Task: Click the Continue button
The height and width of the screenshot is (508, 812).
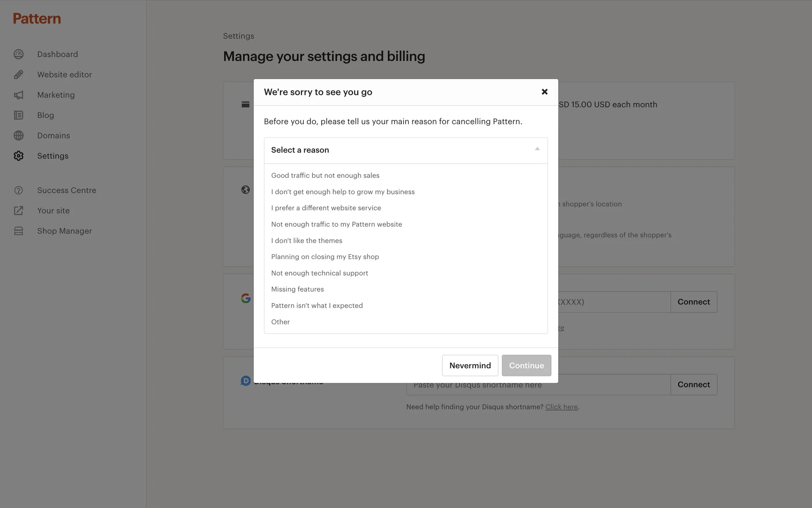Action: pyautogui.click(x=527, y=365)
